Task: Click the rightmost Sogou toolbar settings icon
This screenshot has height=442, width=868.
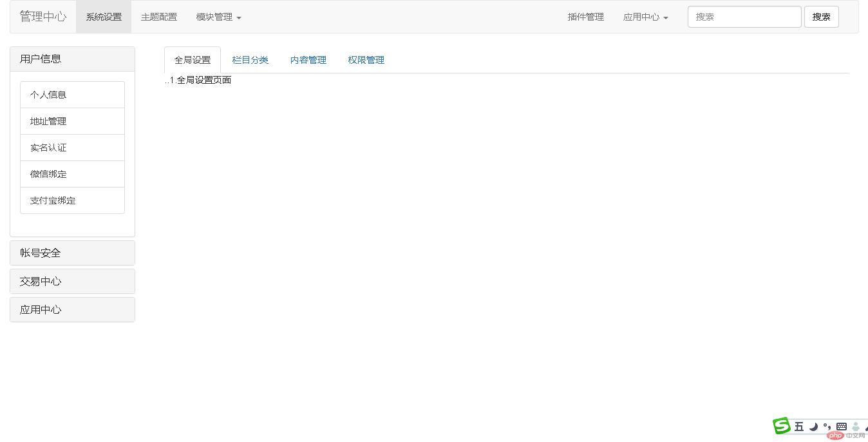Action: pos(866,427)
